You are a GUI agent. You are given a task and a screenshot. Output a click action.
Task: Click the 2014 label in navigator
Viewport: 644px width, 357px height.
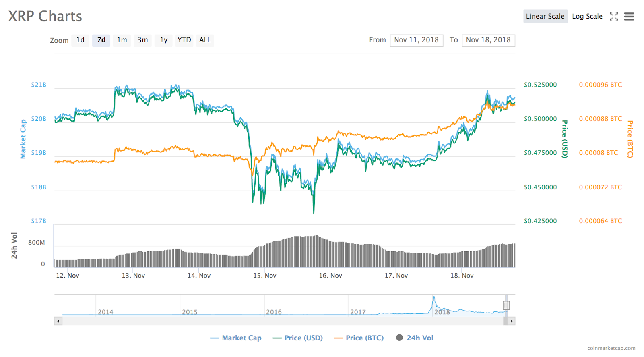[x=105, y=312]
